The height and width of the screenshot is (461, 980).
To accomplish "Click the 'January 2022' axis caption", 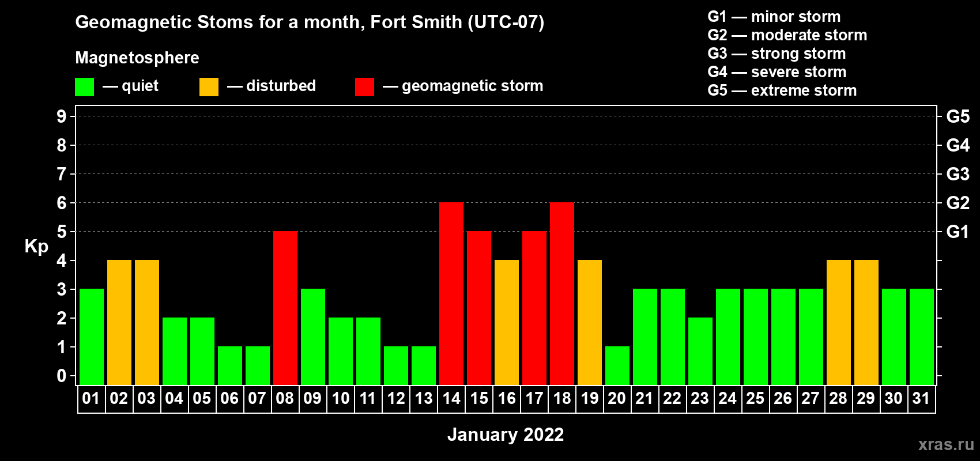I will (506, 434).
